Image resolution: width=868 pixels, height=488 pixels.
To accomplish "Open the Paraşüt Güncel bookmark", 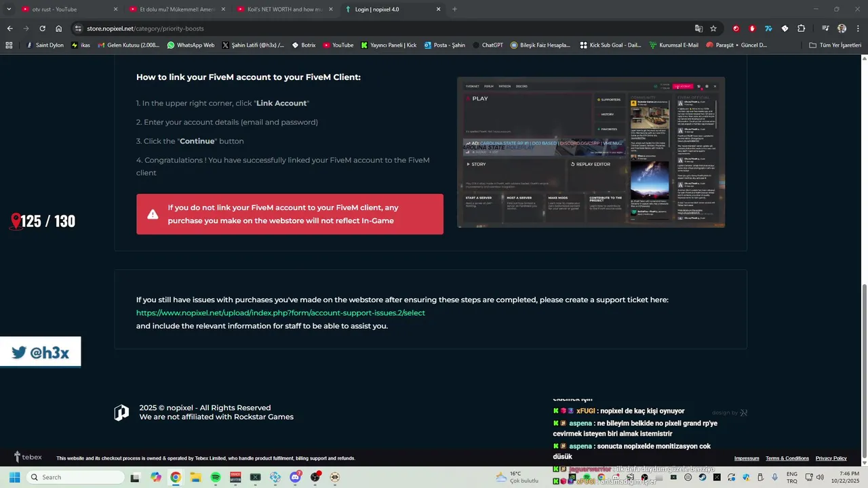I will coord(736,45).
